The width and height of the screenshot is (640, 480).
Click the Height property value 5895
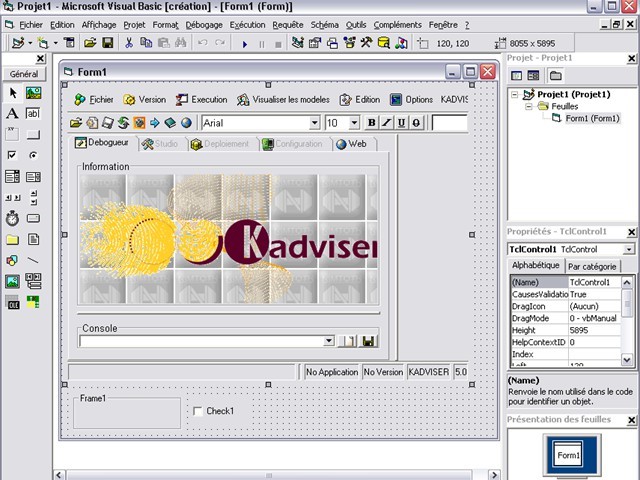[595, 330]
